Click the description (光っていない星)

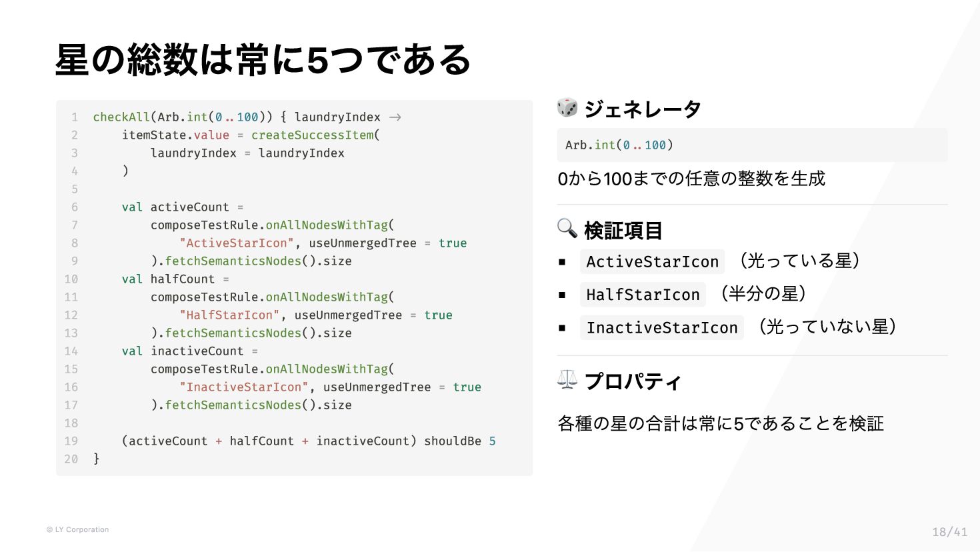point(827,326)
